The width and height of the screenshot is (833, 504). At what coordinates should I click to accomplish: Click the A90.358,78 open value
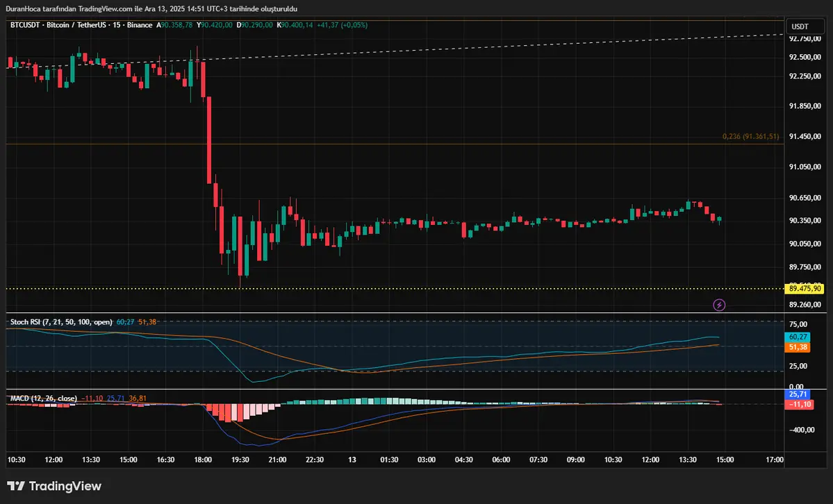(174, 25)
